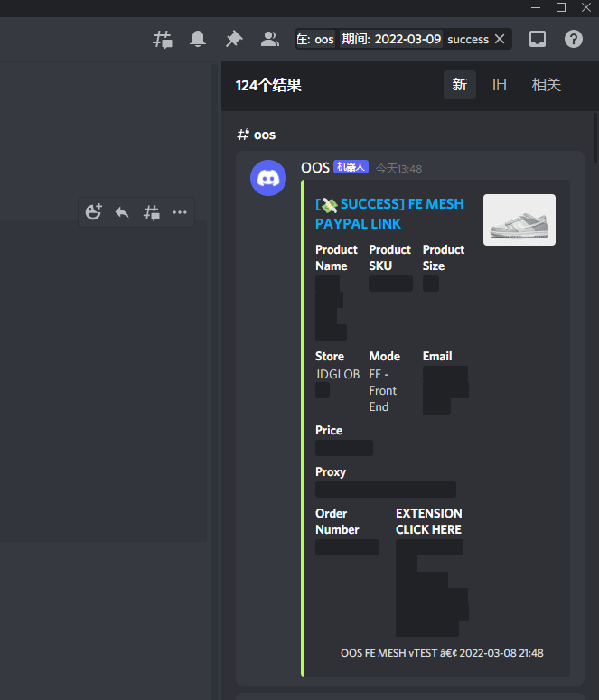Click the 'success' search term

tap(468, 40)
